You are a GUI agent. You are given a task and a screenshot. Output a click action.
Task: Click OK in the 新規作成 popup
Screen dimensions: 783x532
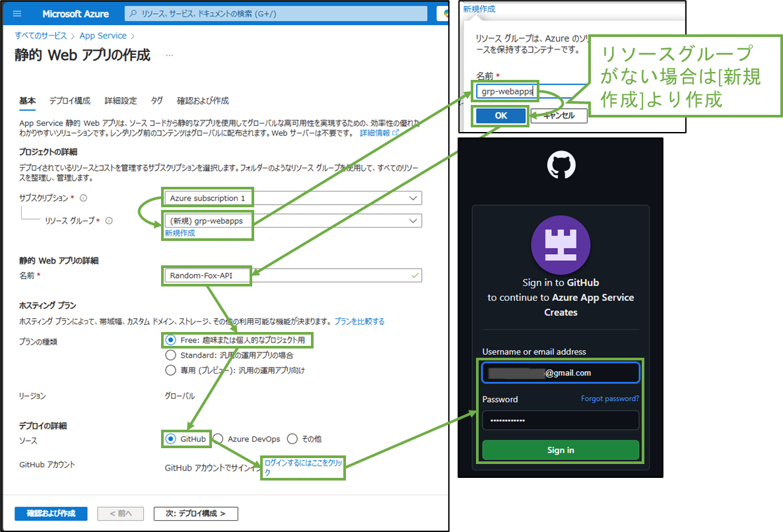tap(501, 116)
